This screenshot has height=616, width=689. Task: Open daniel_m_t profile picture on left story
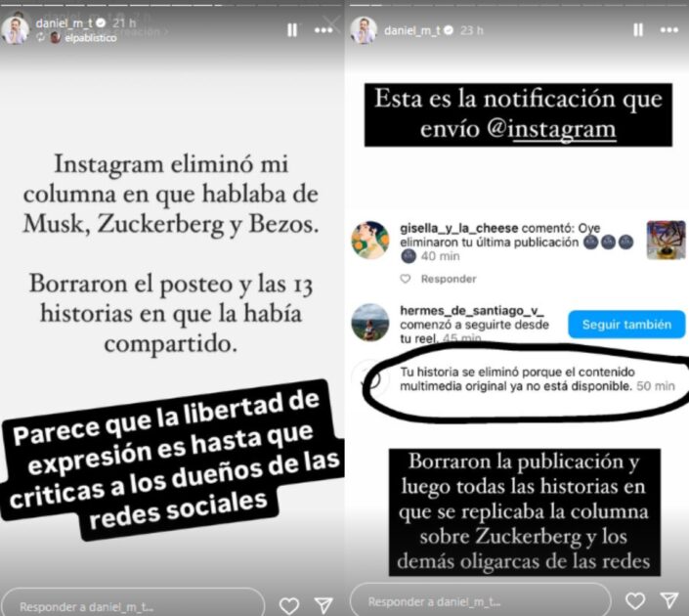tap(15, 30)
